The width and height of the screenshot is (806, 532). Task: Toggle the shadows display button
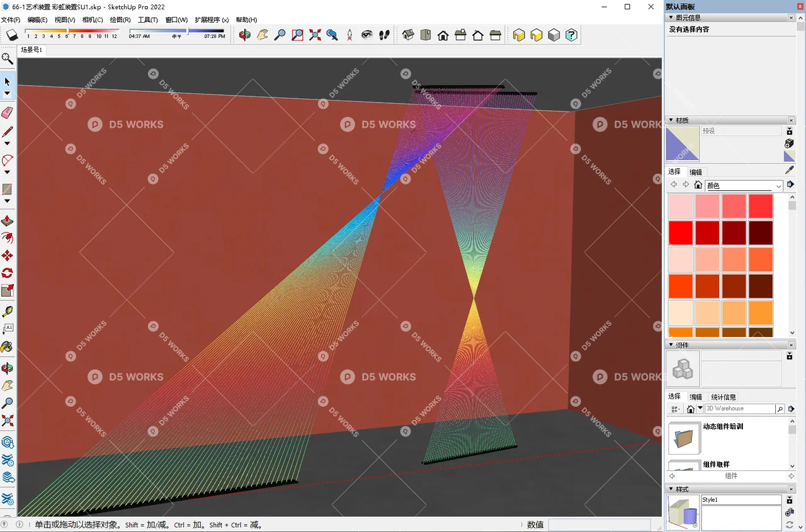coord(12,35)
